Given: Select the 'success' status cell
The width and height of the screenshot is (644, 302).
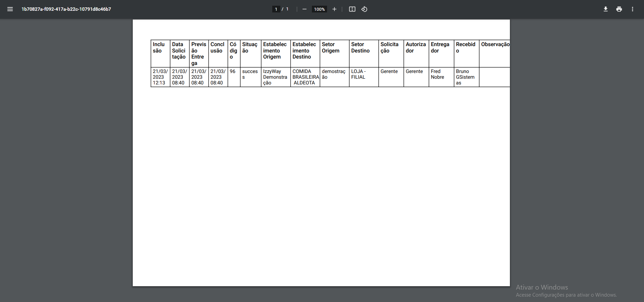Looking at the screenshot, I should [250, 77].
